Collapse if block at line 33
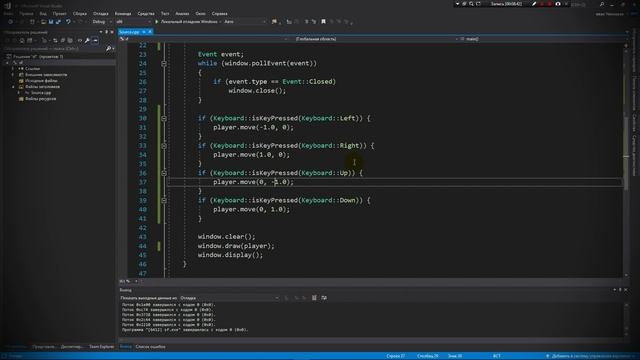The width and height of the screenshot is (640, 360). (x=164, y=146)
